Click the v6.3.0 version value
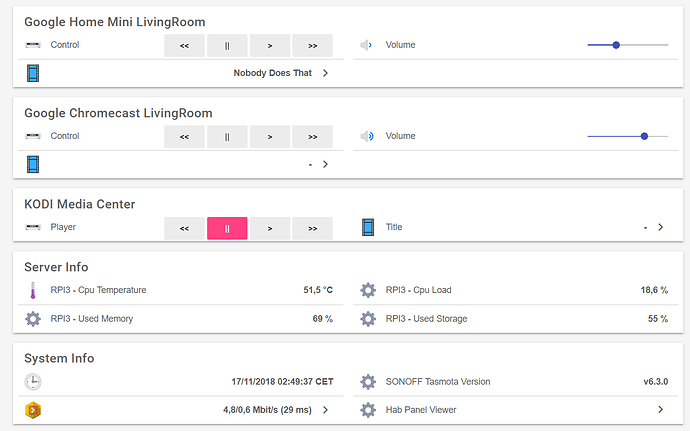 [656, 382]
